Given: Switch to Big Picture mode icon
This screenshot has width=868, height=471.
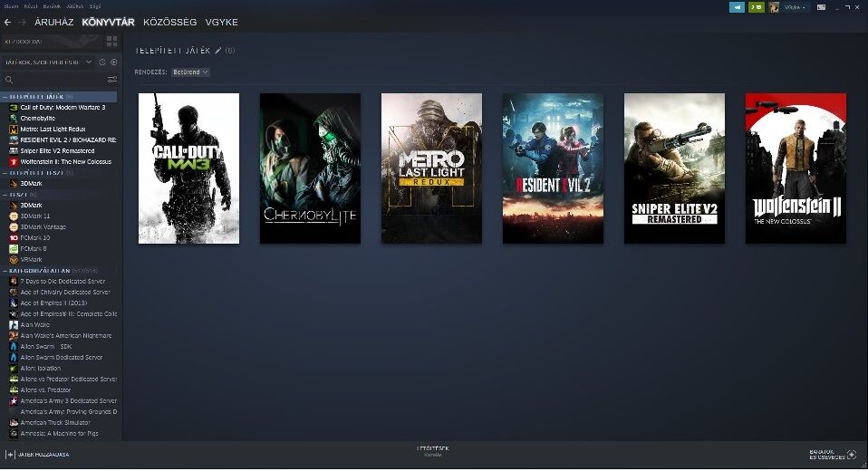Looking at the screenshot, I should 822,7.
